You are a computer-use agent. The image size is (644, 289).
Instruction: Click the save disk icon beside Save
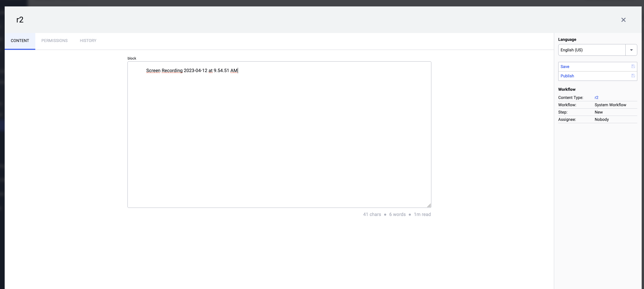633,66
